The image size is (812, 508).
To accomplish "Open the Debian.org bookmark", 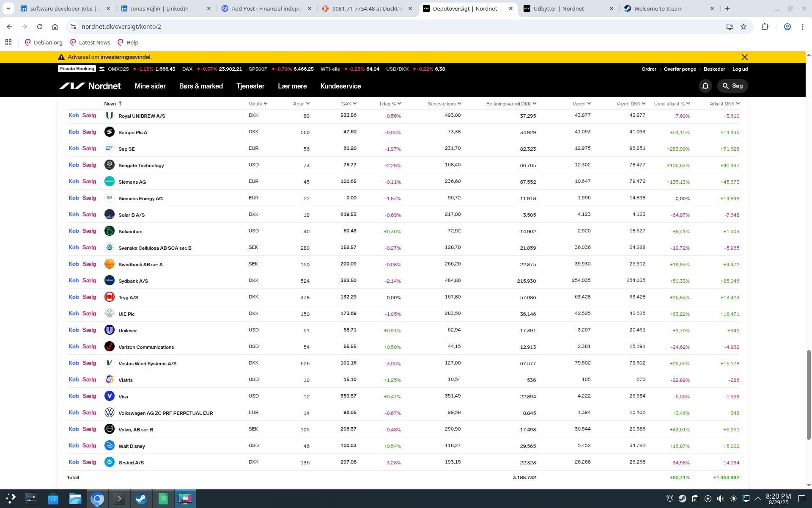I will 44,42.
